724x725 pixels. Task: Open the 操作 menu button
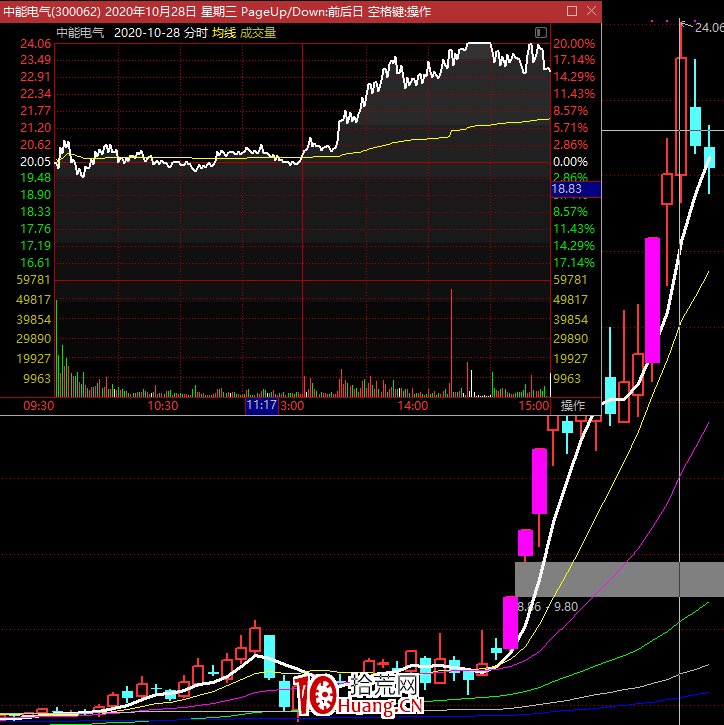click(573, 406)
